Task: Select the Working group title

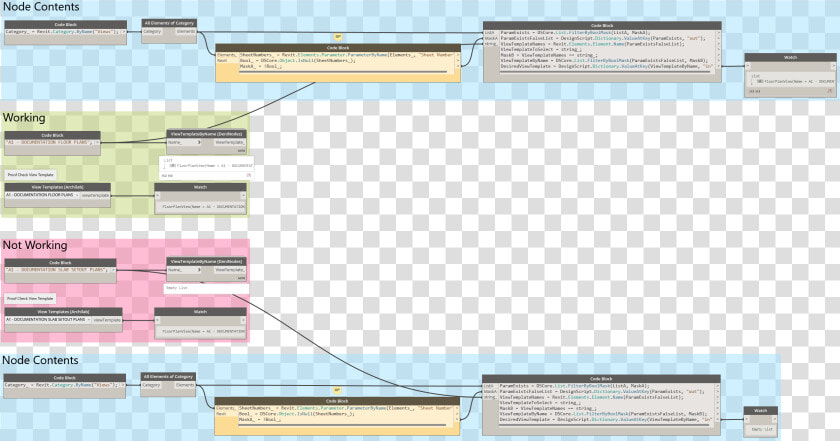Action: click(x=24, y=117)
